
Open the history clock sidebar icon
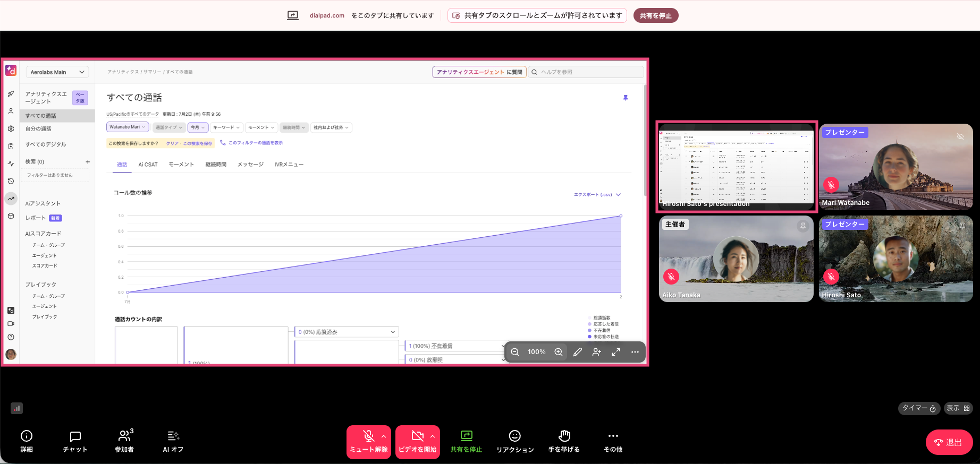[11, 181]
